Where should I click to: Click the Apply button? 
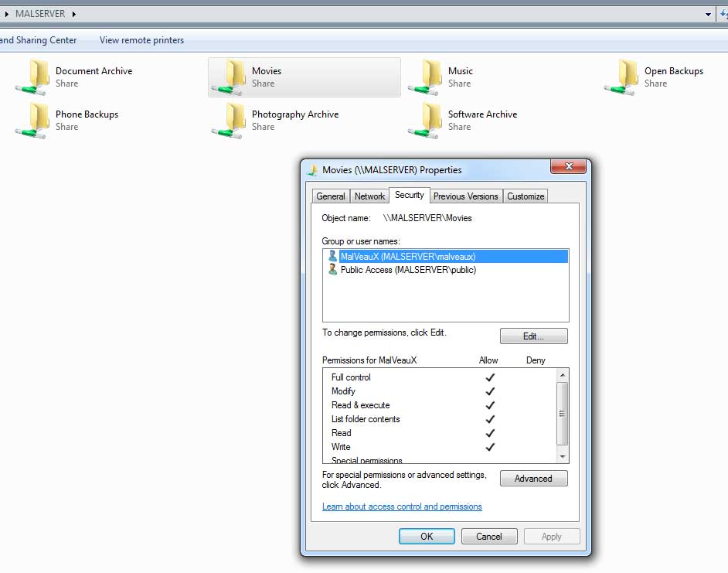click(x=552, y=537)
